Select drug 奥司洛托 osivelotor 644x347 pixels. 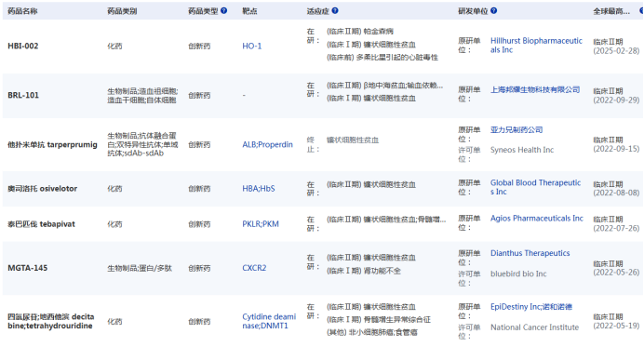coord(42,189)
